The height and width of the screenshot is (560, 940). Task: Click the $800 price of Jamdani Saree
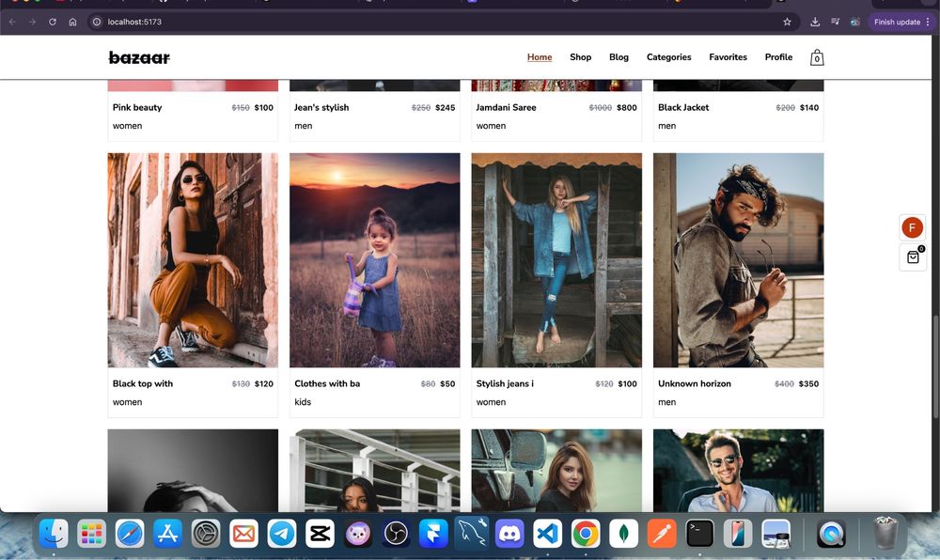coord(626,107)
